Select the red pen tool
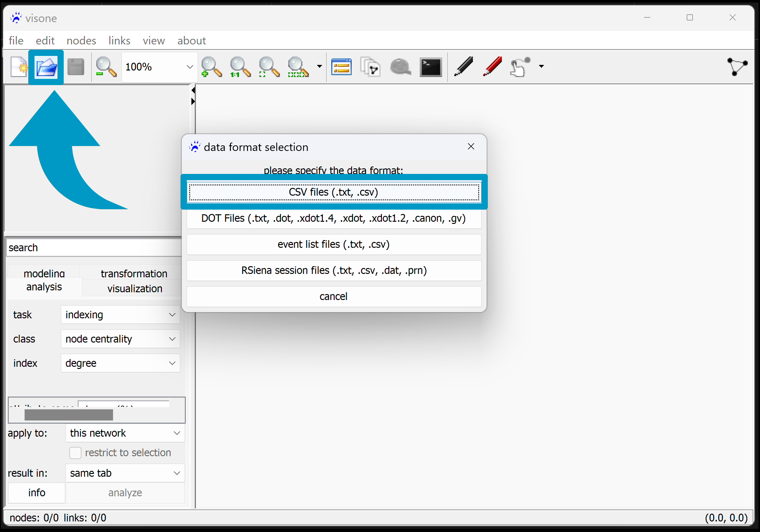Image resolution: width=760 pixels, height=532 pixels. point(492,66)
